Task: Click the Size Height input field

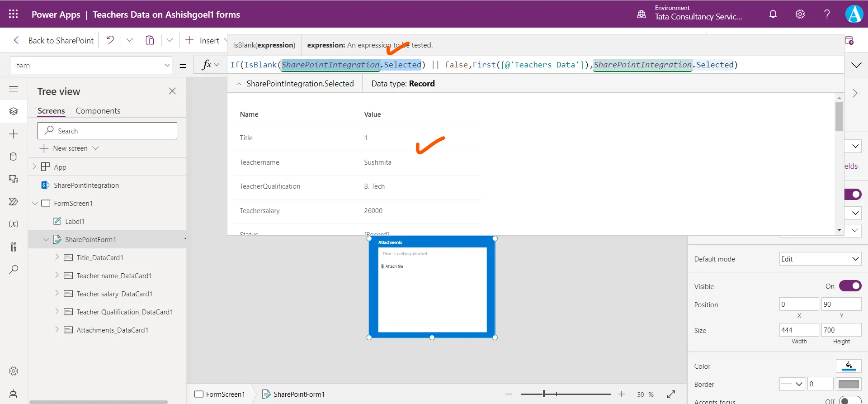Action: pos(841,330)
